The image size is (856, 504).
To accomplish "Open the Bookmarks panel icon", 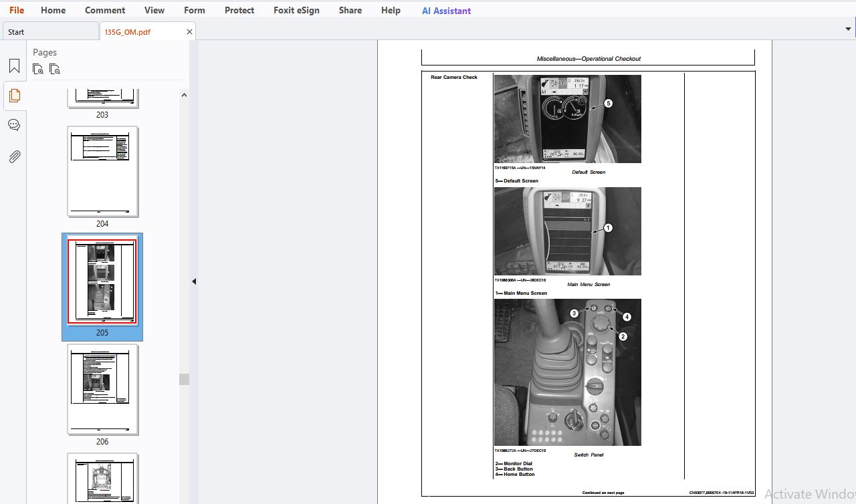I will click(x=14, y=66).
